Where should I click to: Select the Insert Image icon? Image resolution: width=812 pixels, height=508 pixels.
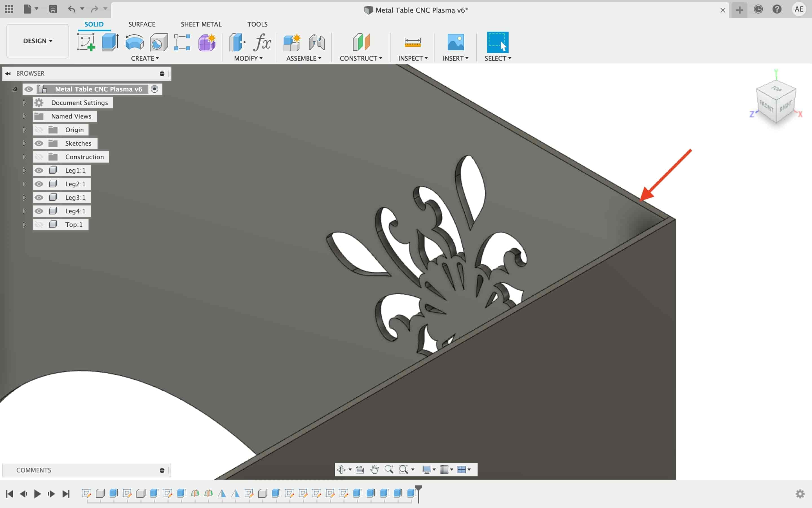tap(456, 42)
